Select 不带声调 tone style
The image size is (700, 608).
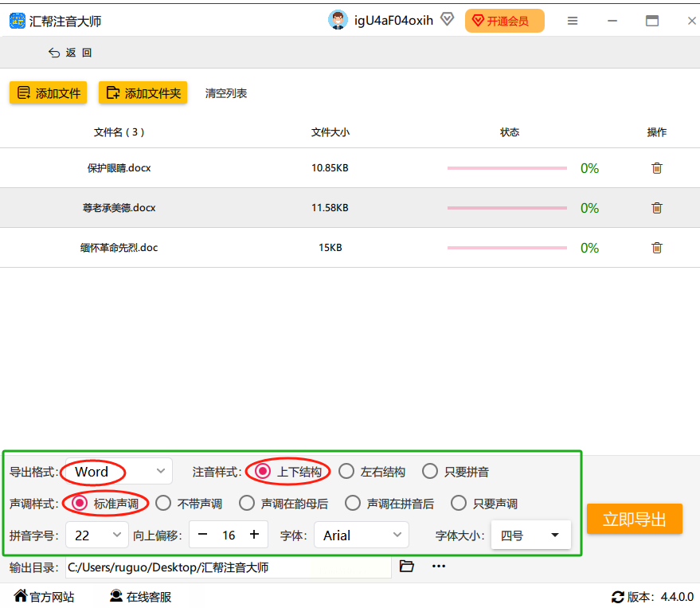tap(163, 504)
